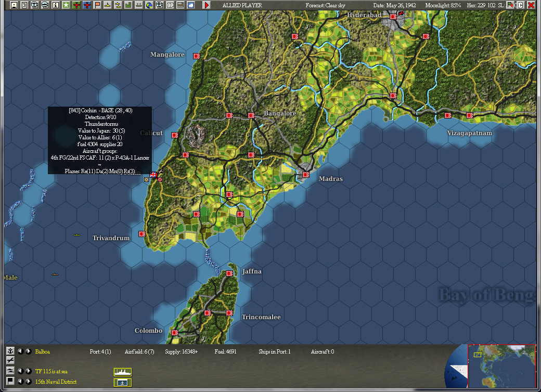Select the Japanese base marker at Calicut
The height and width of the screenshot is (392, 541).
pyautogui.click(x=175, y=135)
